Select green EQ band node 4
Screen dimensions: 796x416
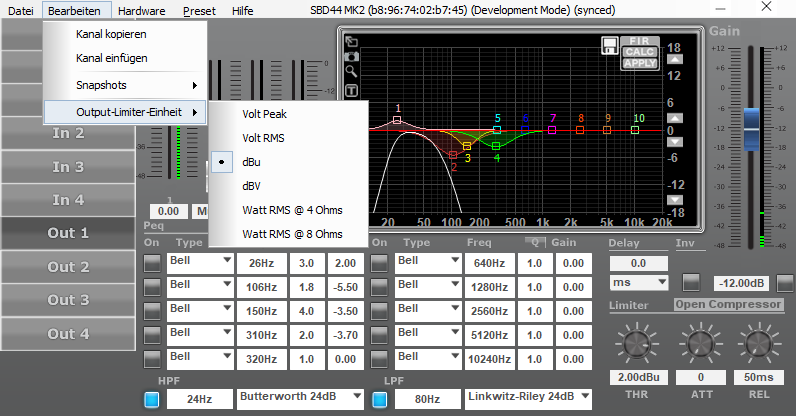496,146
